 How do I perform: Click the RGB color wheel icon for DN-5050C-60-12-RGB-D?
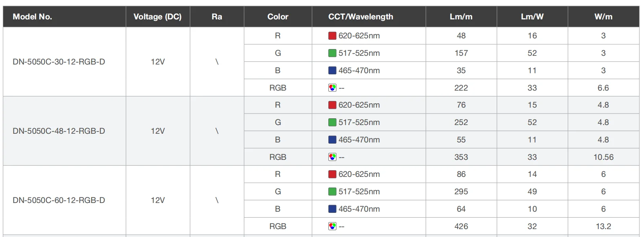[332, 226]
